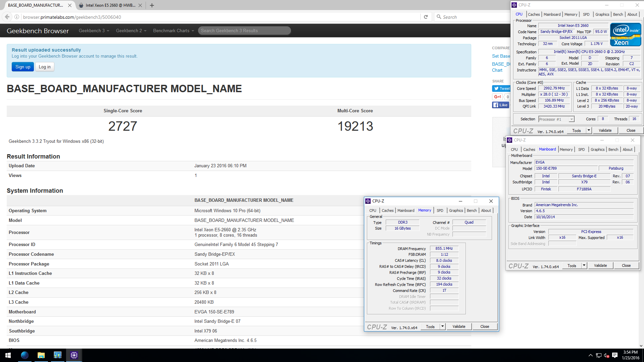Click the Chart link in the Compare section
The height and width of the screenshot is (362, 644).
point(497,70)
